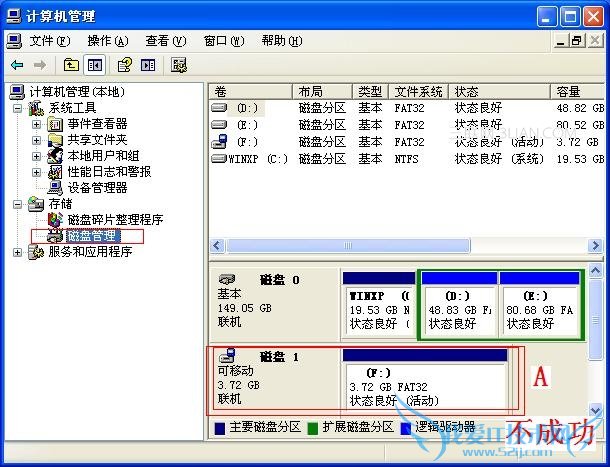Screen dimensions: 610x467
Task: Click the 逻辑驱动器 blue legend swatch
Action: [x=406, y=428]
